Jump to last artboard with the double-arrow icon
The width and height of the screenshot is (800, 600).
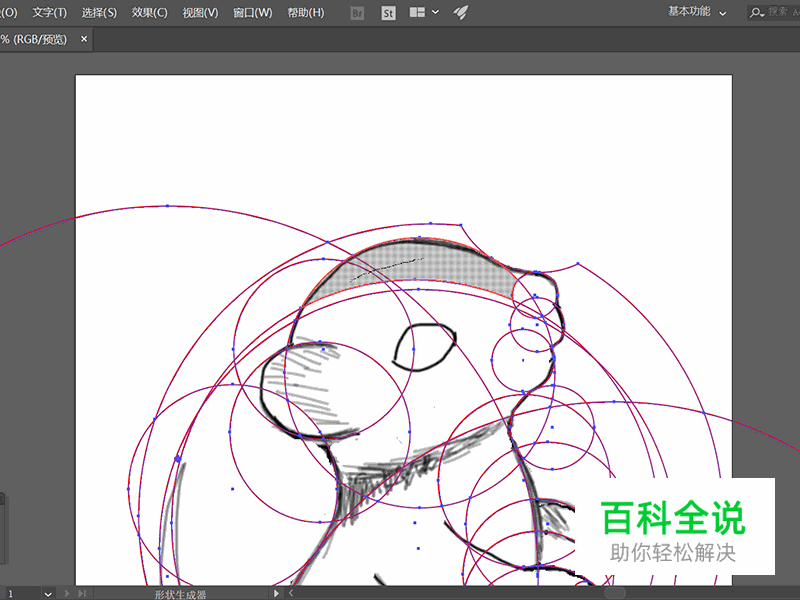coord(80,593)
